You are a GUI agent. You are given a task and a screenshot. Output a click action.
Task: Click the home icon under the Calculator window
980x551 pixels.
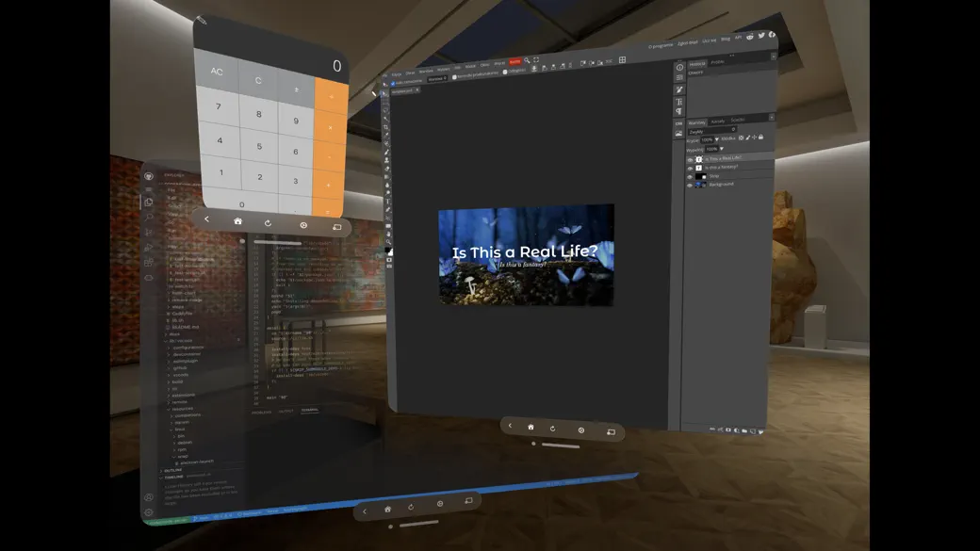pos(237,221)
